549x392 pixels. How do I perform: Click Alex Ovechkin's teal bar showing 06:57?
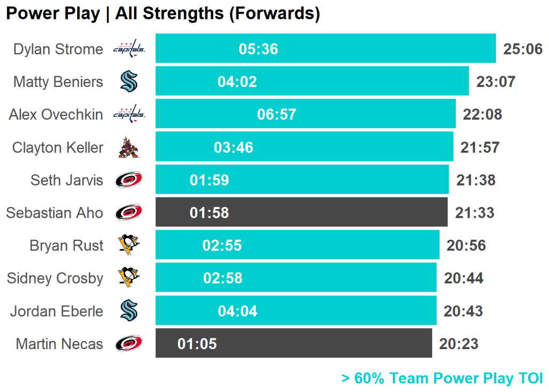click(x=306, y=114)
